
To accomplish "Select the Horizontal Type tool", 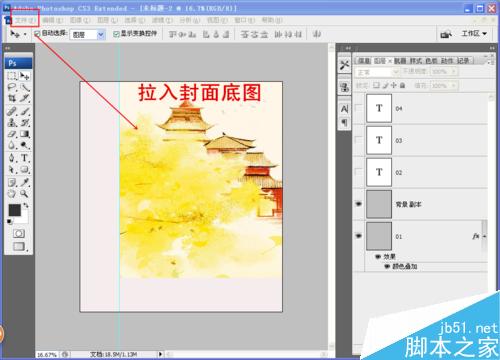I will [x=24, y=158].
